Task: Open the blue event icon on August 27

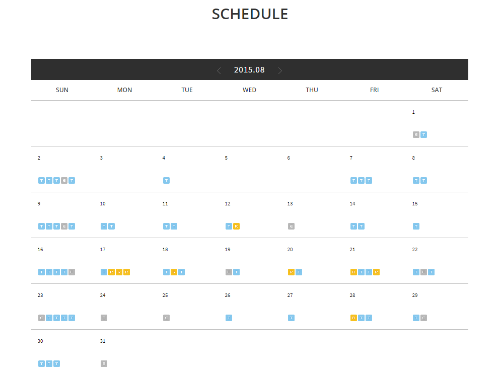Action: 291,318
